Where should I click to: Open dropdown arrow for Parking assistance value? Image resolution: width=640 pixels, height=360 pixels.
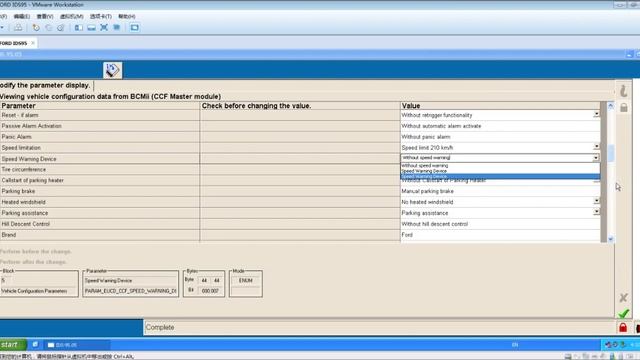point(596,212)
